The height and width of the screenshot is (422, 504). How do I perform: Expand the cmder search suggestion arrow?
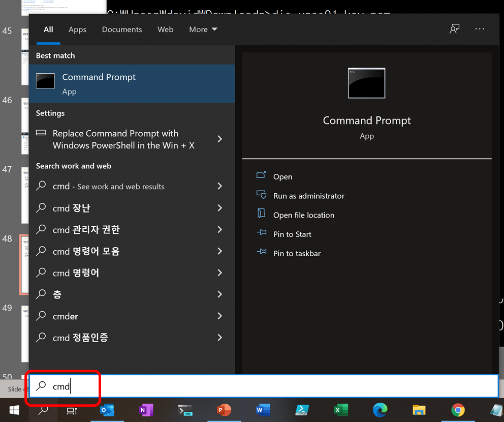(x=219, y=316)
